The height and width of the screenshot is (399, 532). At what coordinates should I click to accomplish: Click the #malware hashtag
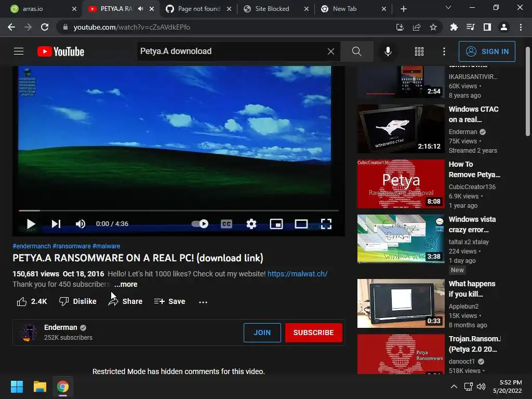106,246
